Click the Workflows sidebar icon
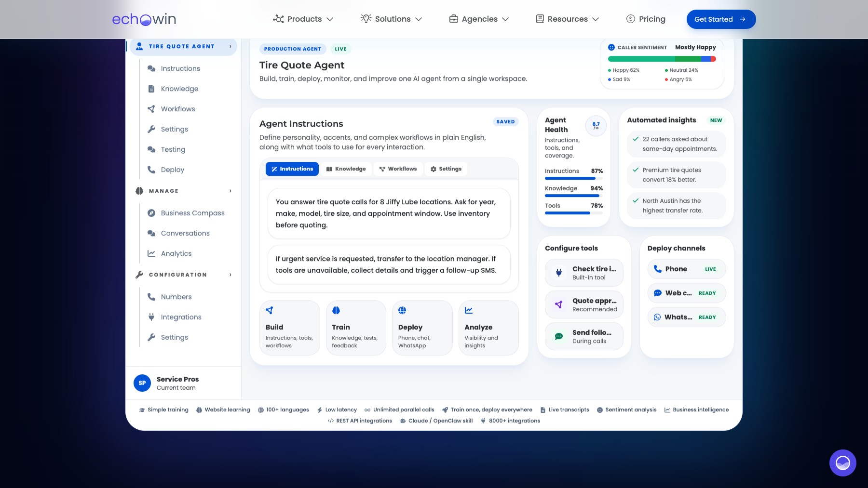 click(x=151, y=109)
